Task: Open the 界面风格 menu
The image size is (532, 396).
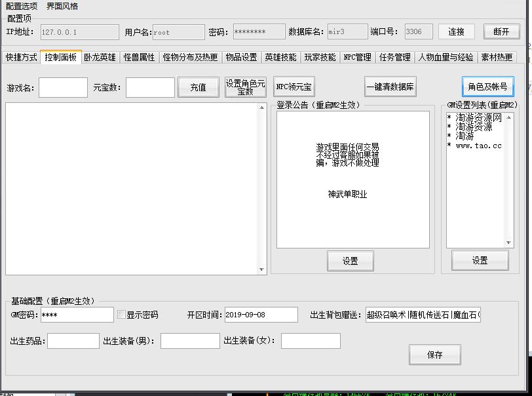Action: 62,6
